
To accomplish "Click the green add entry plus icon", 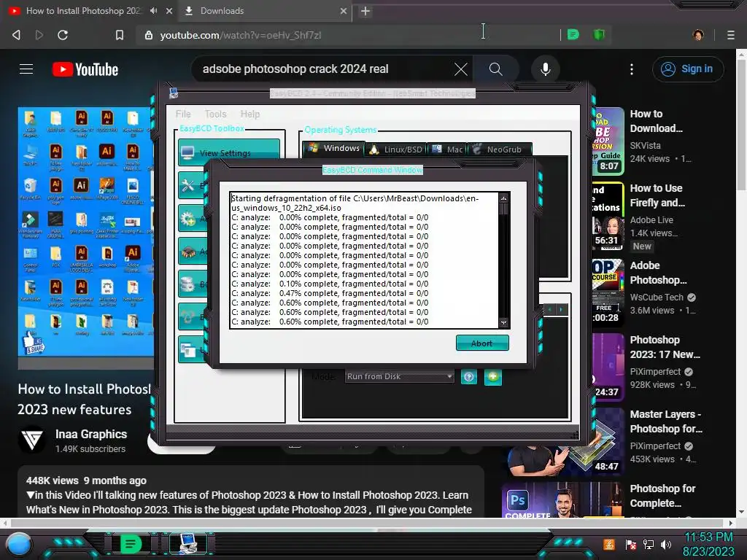I will [x=492, y=377].
